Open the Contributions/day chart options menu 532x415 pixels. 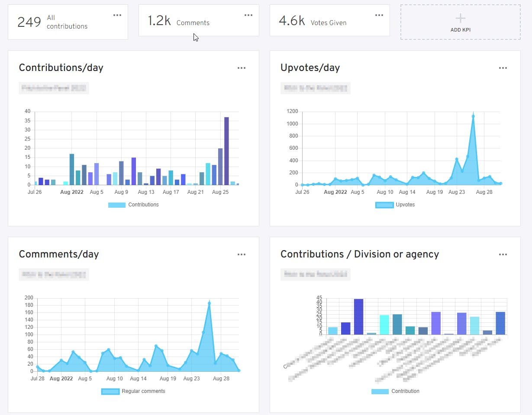[x=242, y=68]
